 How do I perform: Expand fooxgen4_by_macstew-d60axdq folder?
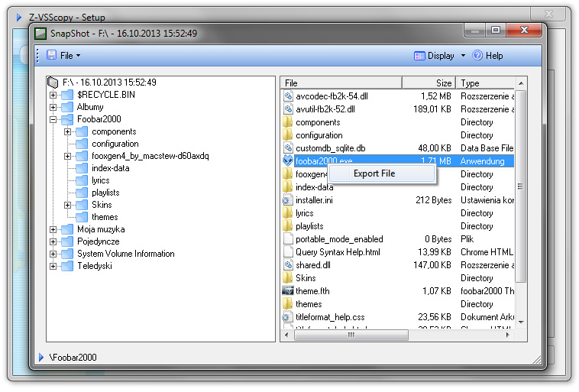[x=67, y=156]
